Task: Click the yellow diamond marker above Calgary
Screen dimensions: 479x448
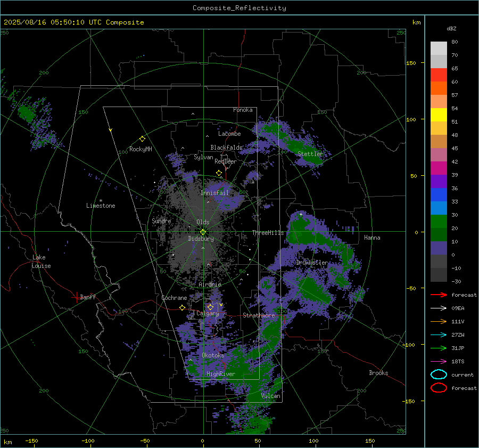Action: coord(210,307)
